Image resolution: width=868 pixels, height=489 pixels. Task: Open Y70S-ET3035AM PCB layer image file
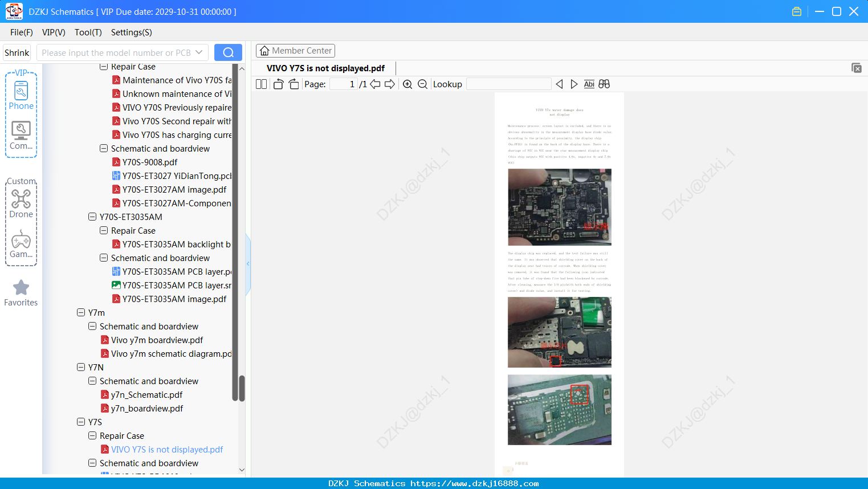point(177,285)
